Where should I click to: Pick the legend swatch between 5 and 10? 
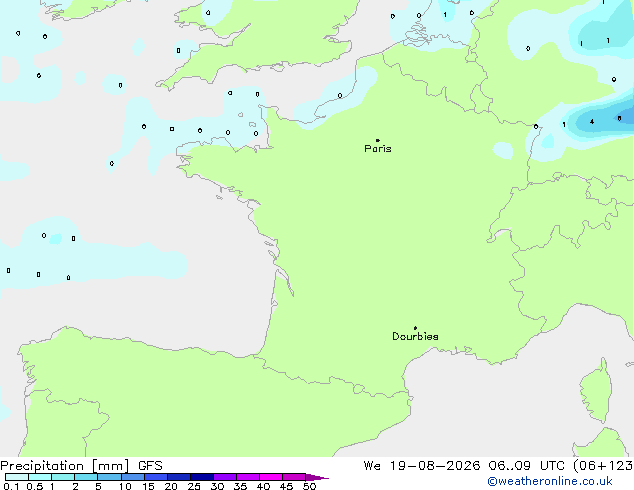point(109,477)
